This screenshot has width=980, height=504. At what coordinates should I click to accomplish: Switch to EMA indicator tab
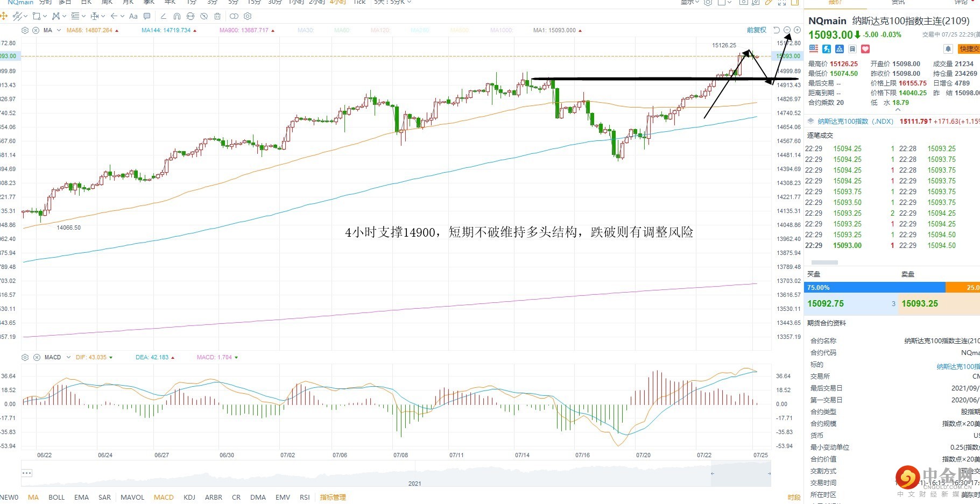[81, 498]
